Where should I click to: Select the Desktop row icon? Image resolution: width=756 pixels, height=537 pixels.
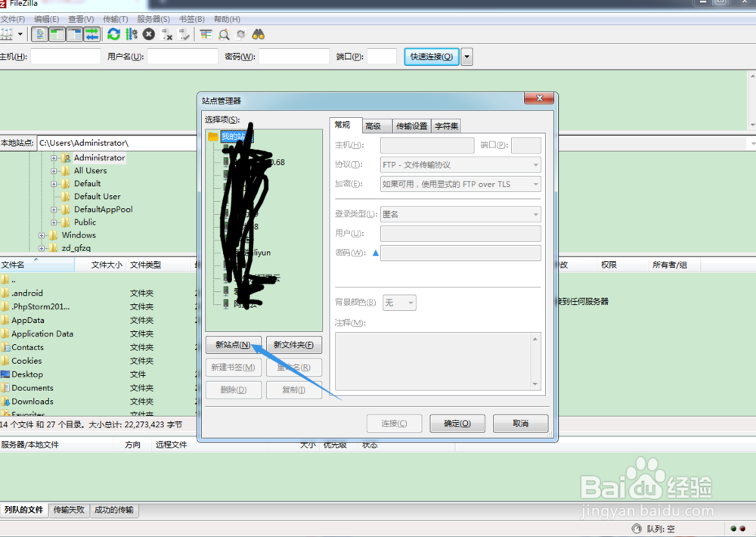5,374
